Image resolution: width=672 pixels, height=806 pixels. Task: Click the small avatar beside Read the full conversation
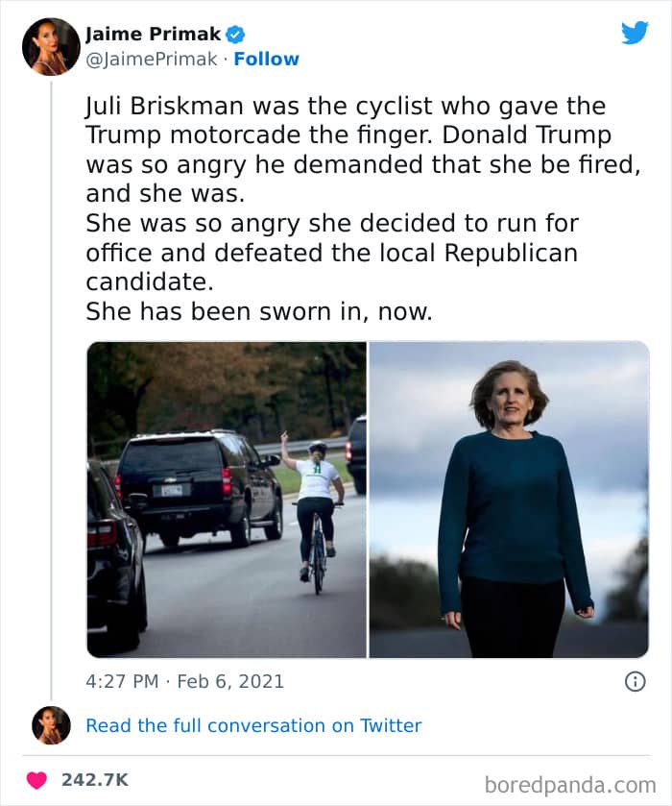tap(51, 725)
